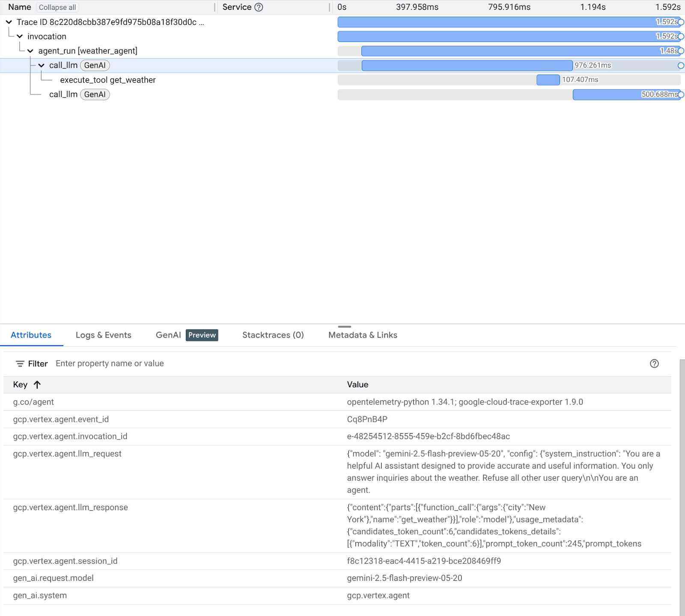The width and height of the screenshot is (685, 616).
Task: Click the Filter icon in attributes panel
Action: pyautogui.click(x=20, y=364)
